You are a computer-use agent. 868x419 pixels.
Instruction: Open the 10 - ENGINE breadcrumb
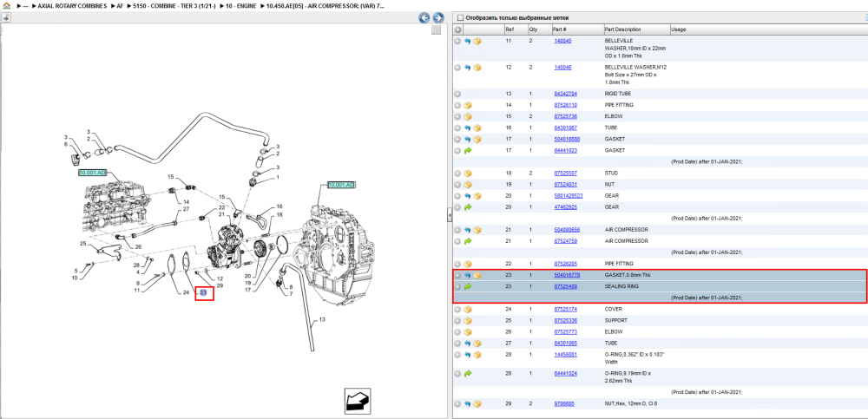click(x=240, y=5)
